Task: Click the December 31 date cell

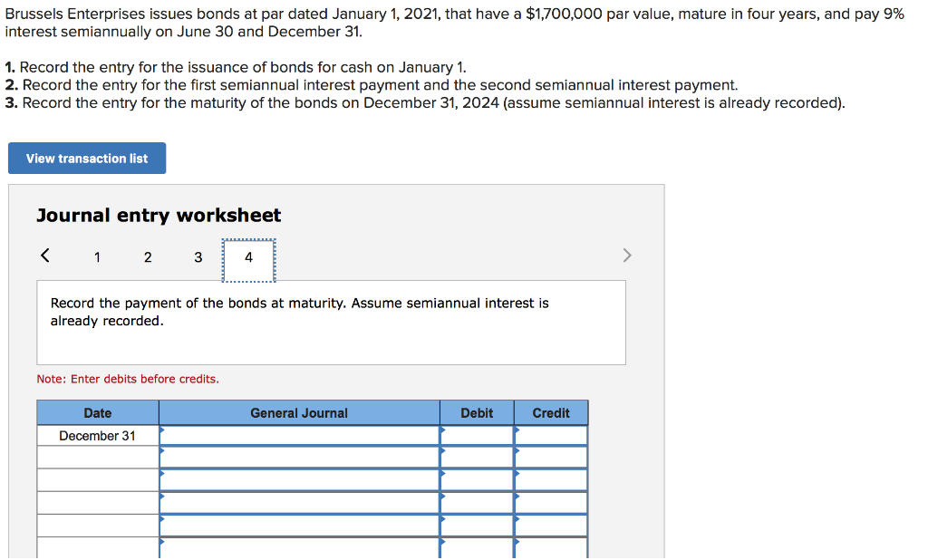Action: click(97, 435)
